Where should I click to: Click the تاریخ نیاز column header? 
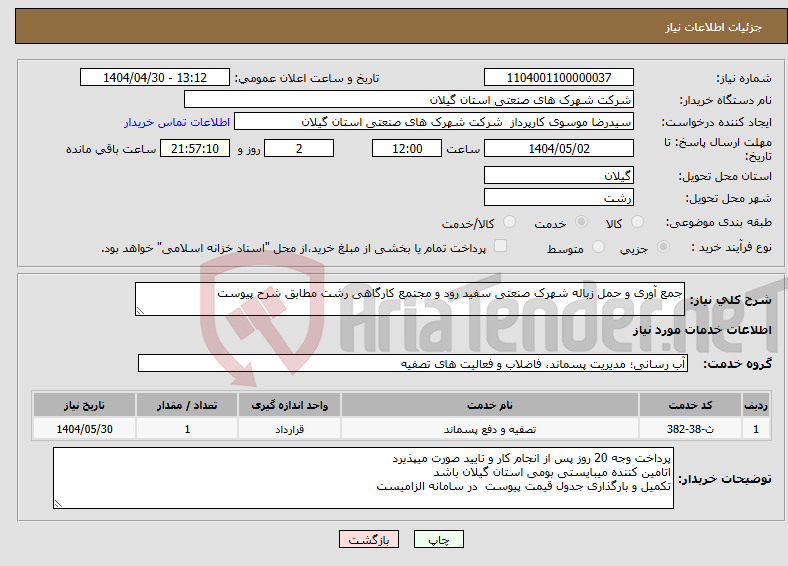pyautogui.click(x=84, y=405)
